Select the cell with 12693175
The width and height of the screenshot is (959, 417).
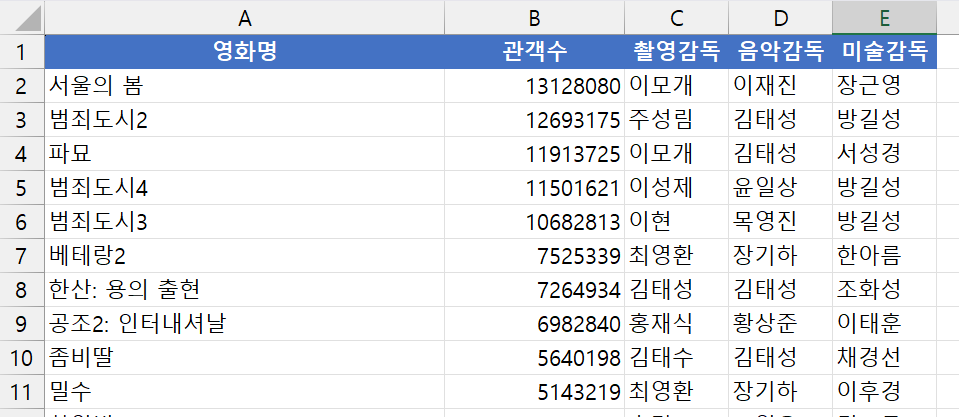pos(535,120)
